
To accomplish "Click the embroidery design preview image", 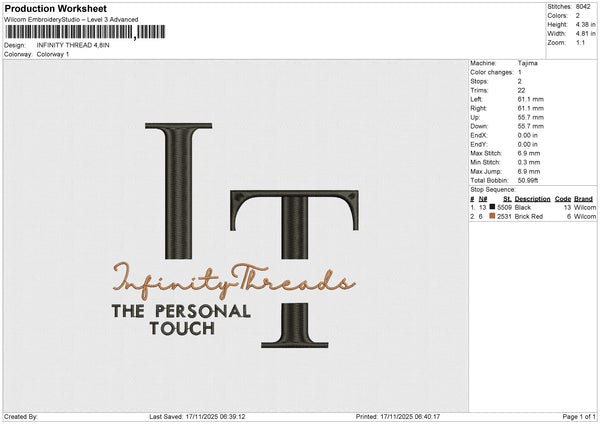I will click(236, 236).
